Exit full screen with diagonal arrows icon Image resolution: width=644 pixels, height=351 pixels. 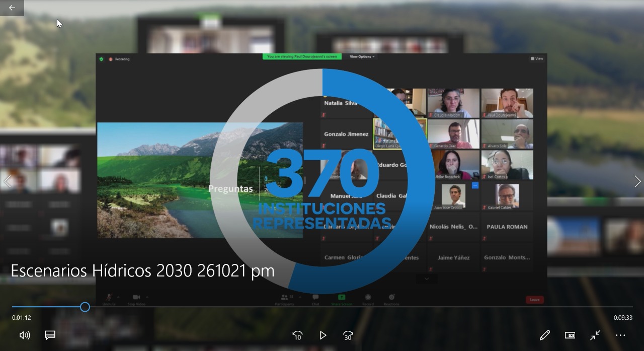click(595, 335)
